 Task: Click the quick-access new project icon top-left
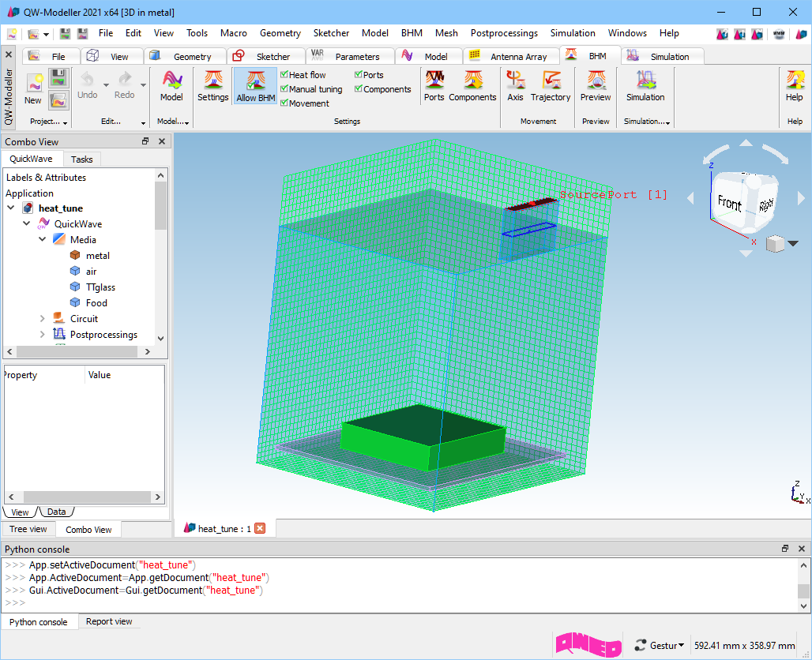click(11, 34)
